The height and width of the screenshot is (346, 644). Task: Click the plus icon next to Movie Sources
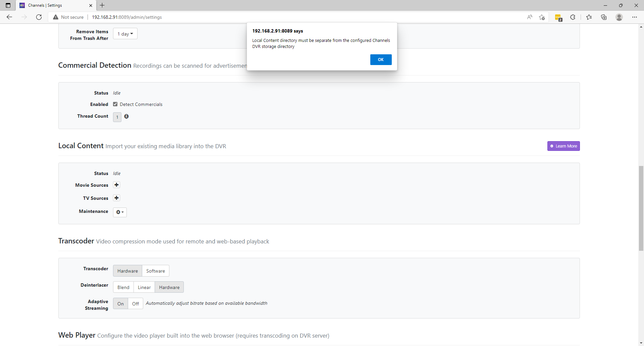pyautogui.click(x=116, y=185)
